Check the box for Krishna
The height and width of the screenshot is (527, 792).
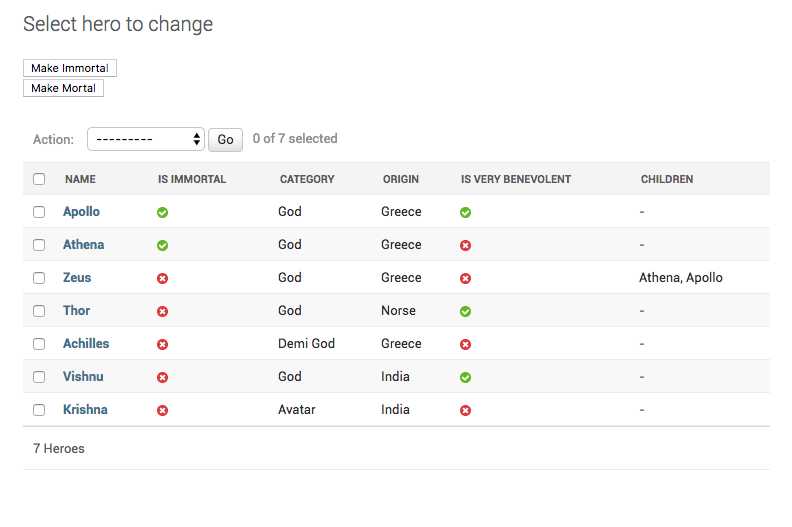point(39,410)
